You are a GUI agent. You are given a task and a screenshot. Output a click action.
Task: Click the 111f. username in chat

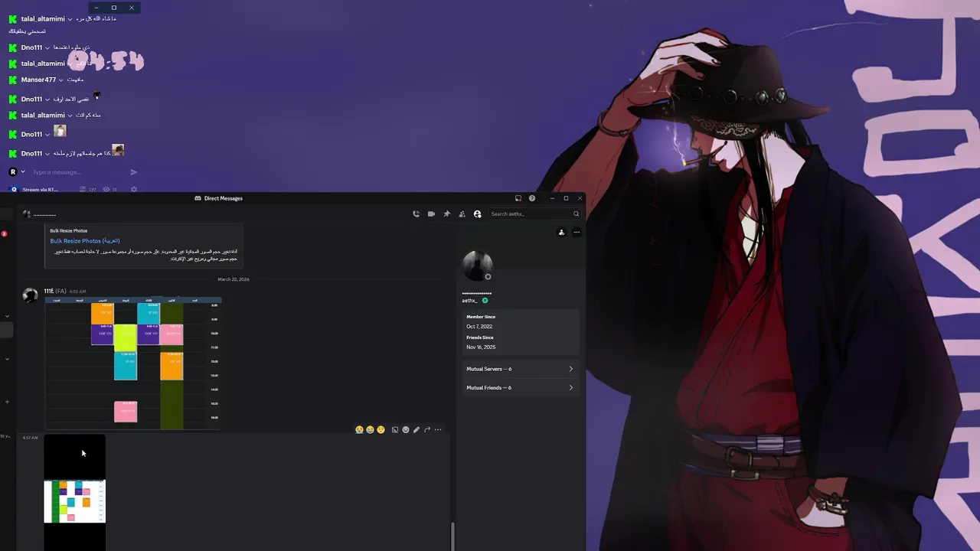tap(48, 291)
